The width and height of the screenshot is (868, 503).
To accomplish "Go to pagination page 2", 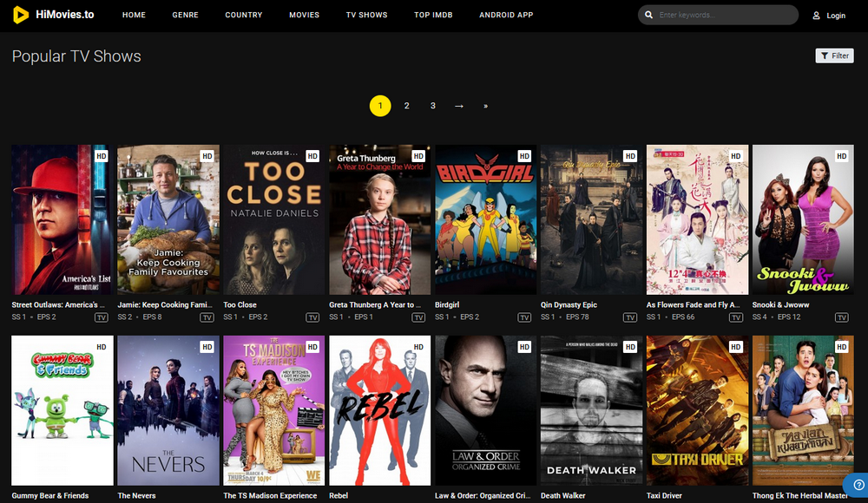I will pos(407,106).
